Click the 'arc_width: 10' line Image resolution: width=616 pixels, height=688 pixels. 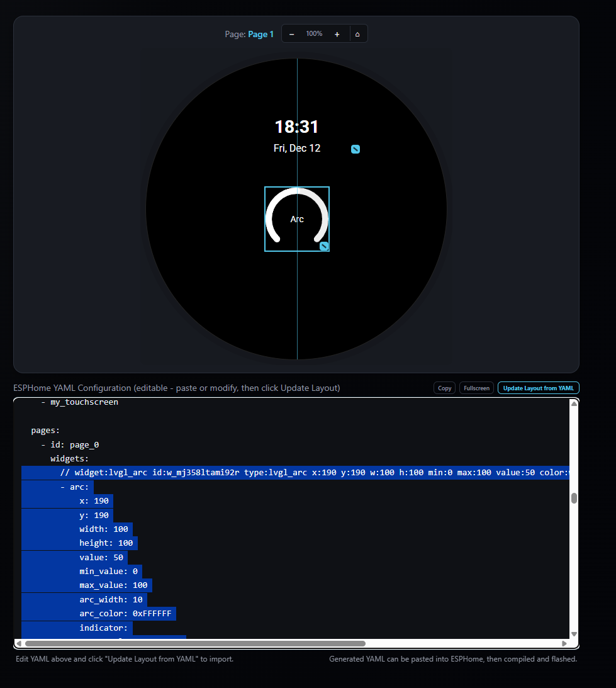point(111,599)
